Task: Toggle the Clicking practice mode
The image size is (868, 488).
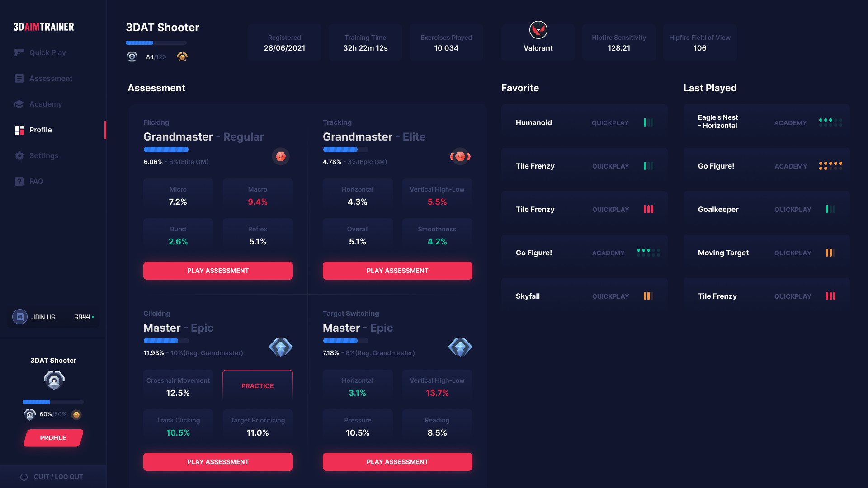Action: point(258,386)
